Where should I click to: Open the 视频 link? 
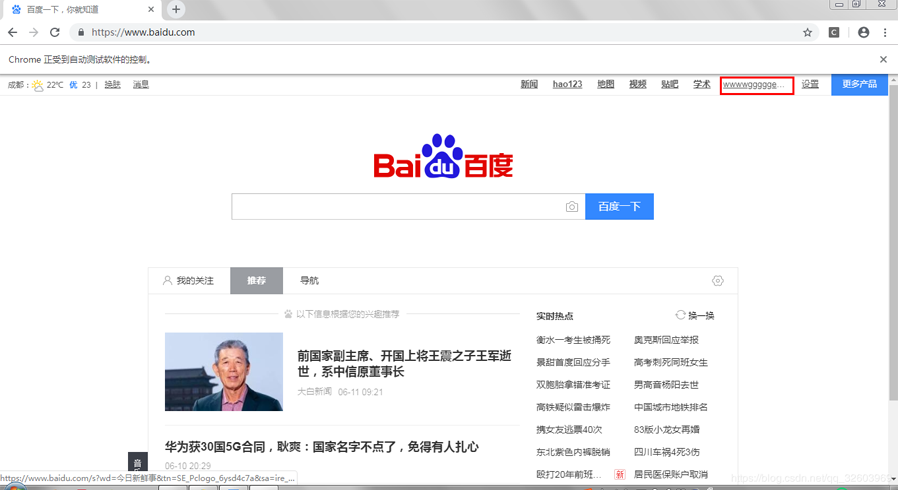(x=637, y=84)
